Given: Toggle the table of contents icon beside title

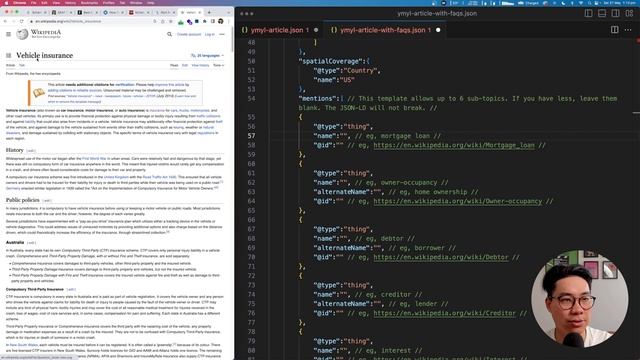Looking at the screenshot, I should [x=8, y=56].
